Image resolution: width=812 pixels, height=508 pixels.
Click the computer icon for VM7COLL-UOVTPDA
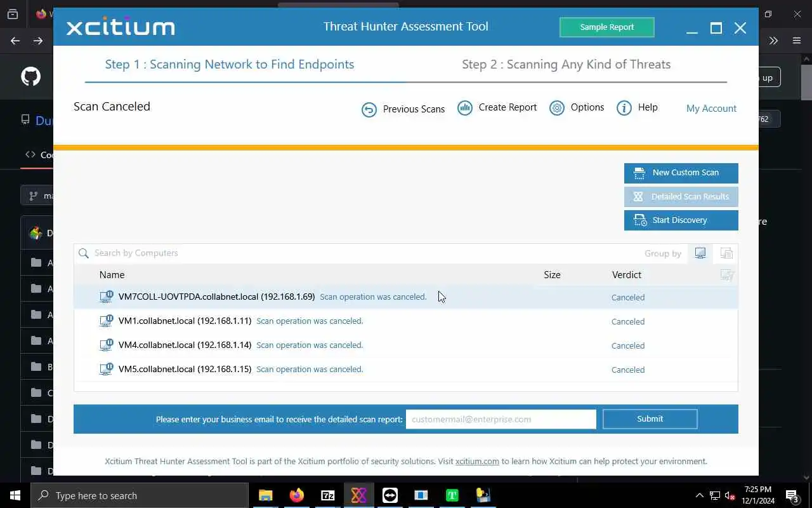pyautogui.click(x=107, y=297)
